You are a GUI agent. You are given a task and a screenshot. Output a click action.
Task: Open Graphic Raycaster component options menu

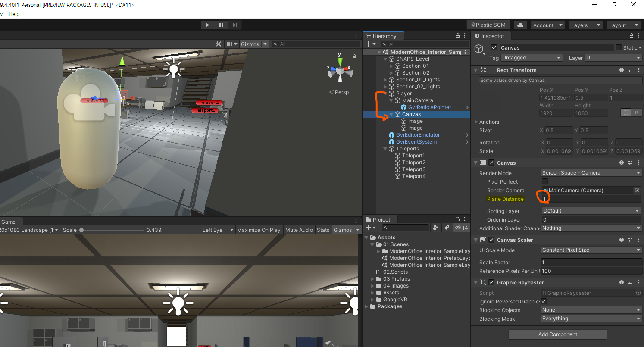[638, 282]
